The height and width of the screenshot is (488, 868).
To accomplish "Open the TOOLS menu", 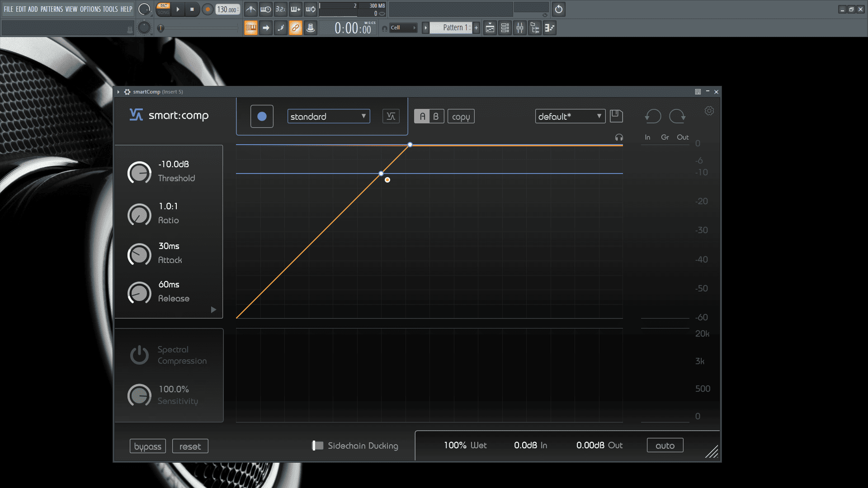I will tap(110, 9).
